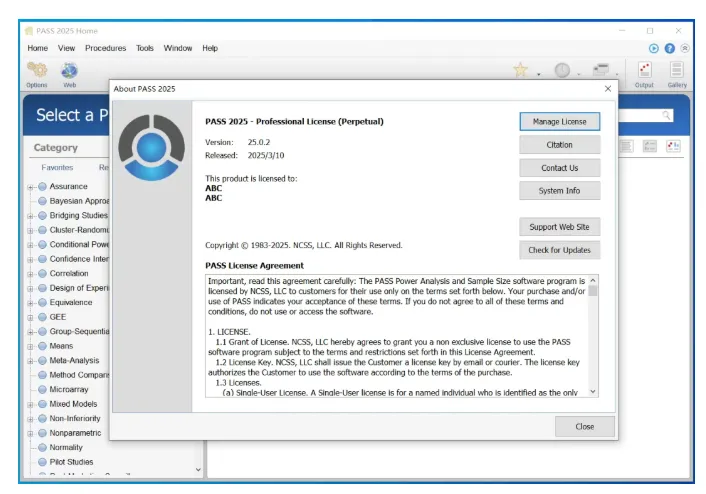Image resolution: width=706 pixels, height=494 pixels.
Task: Click the PASS logo in About dialog
Action: coord(151,148)
